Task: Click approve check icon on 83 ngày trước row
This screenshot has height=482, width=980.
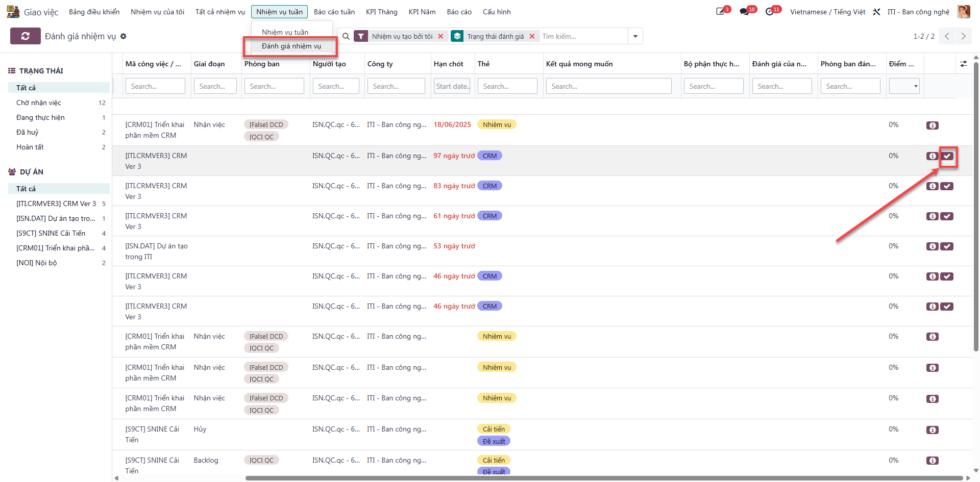Action: [947, 186]
